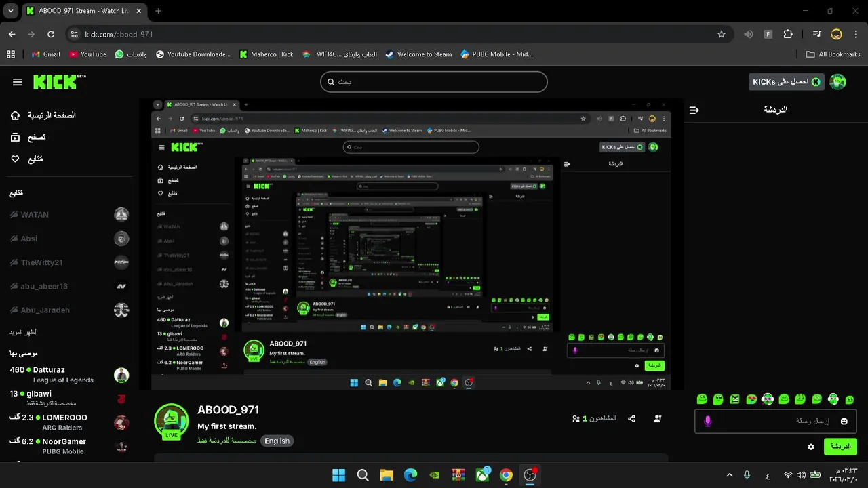Open recommended channel NoorGamer
This screenshot has width=868, height=488.
[69, 446]
